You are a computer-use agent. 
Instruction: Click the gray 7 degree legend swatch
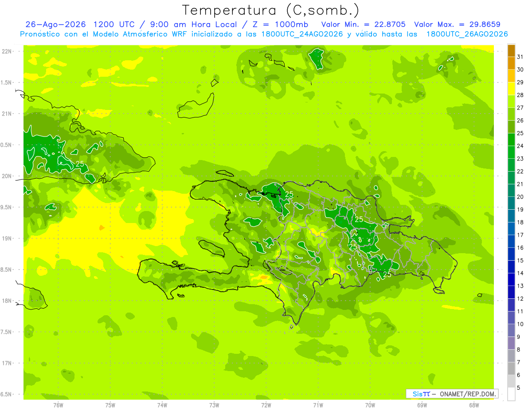[511, 356]
